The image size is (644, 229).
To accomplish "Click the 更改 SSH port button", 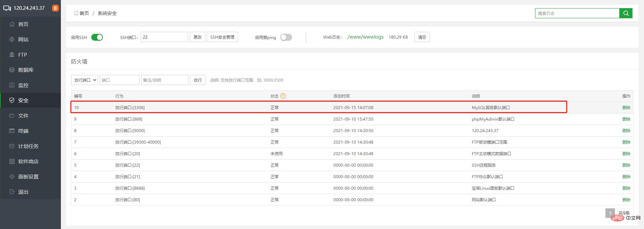I will tap(198, 37).
